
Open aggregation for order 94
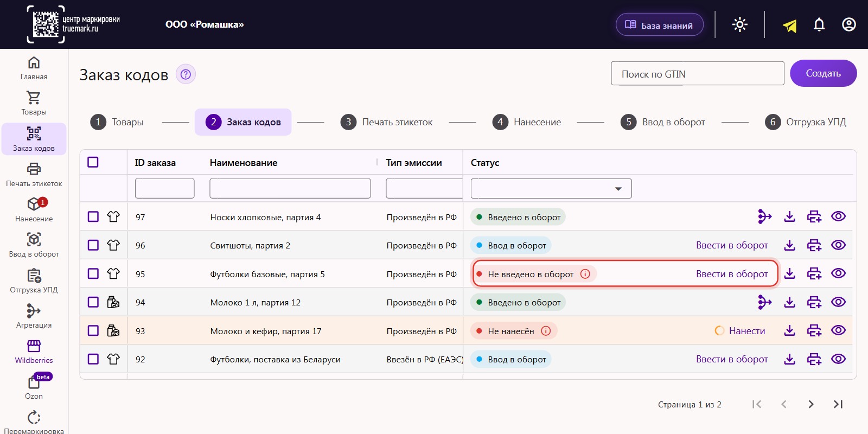point(765,302)
